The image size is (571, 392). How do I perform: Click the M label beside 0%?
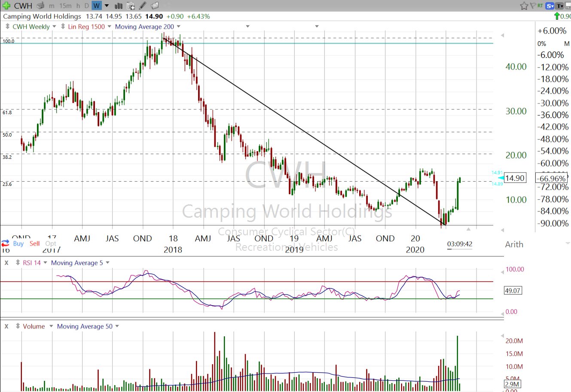click(x=567, y=44)
